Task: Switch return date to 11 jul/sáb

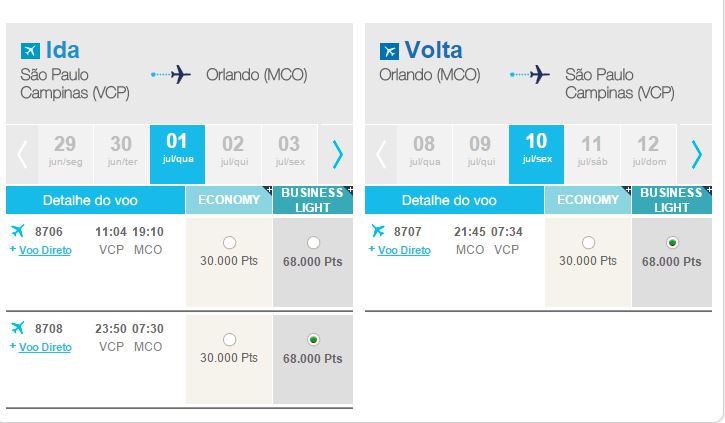Action: (592, 151)
